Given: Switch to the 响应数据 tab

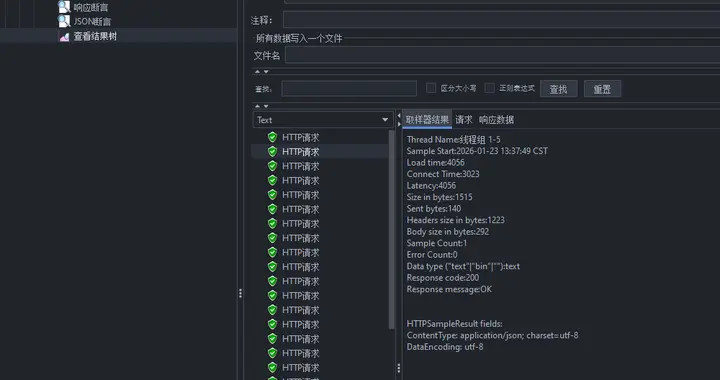Looking at the screenshot, I should pos(496,120).
